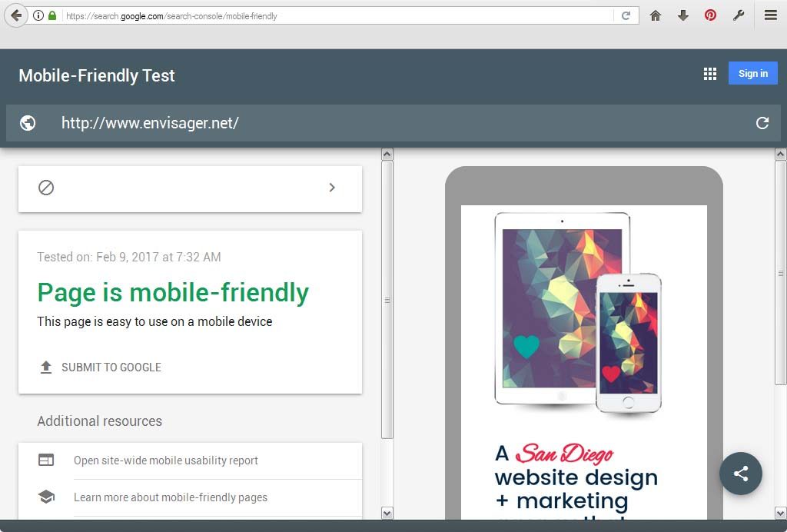
Task: Click the left panel scrollbar thumb
Action: pos(387,300)
